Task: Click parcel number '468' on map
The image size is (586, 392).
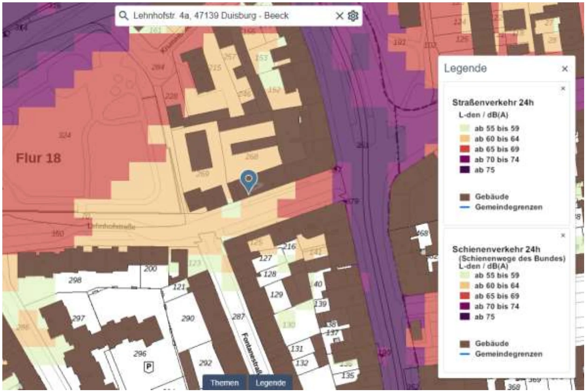Action: tap(422, 232)
